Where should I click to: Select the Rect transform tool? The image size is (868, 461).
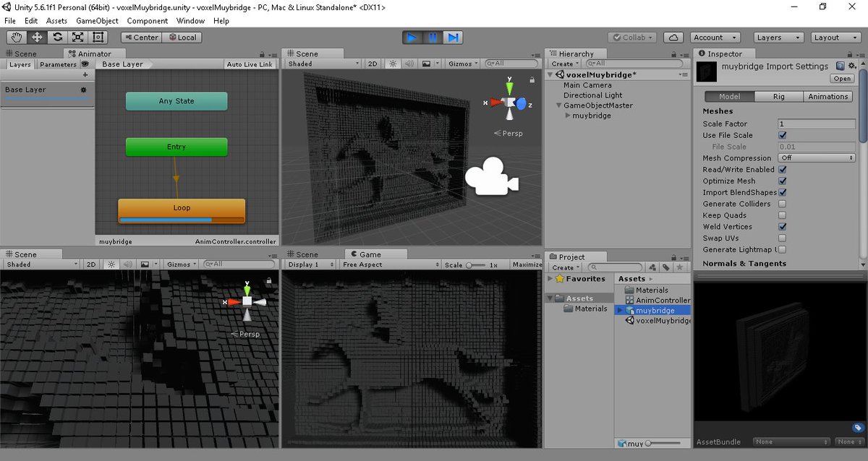(x=98, y=38)
